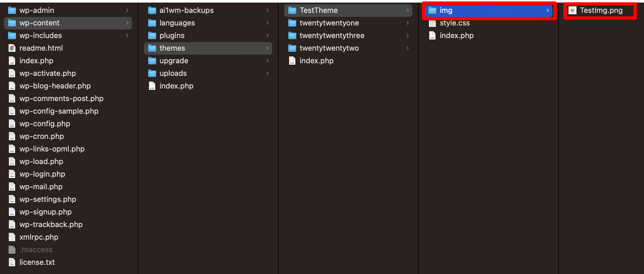Click the TestImg.png file thumbnail icon

[x=573, y=11]
